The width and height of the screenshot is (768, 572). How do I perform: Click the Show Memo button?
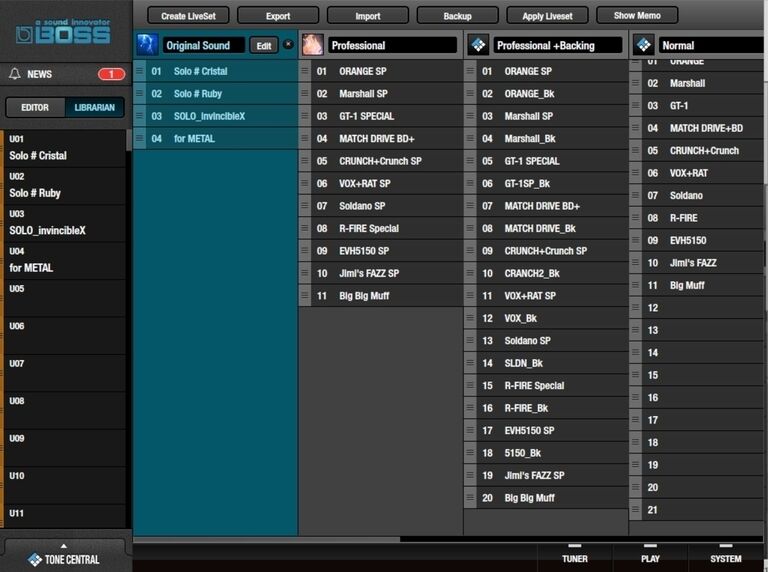(636, 15)
